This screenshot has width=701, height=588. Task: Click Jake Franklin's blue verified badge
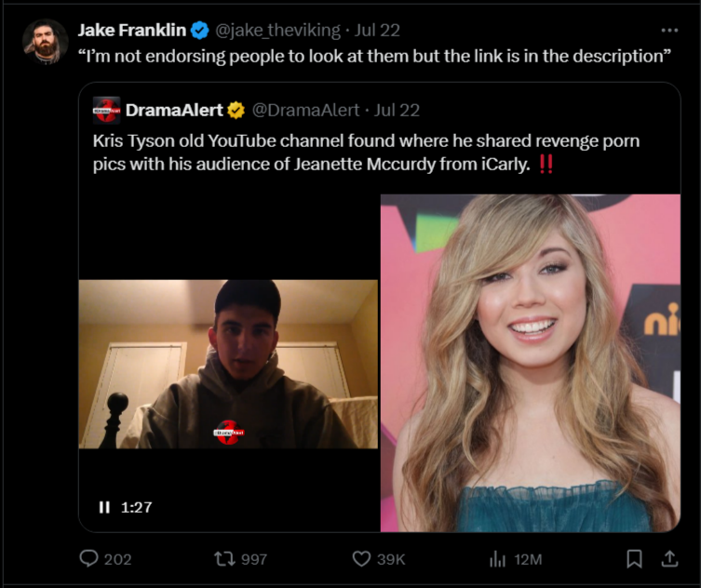[200, 31]
